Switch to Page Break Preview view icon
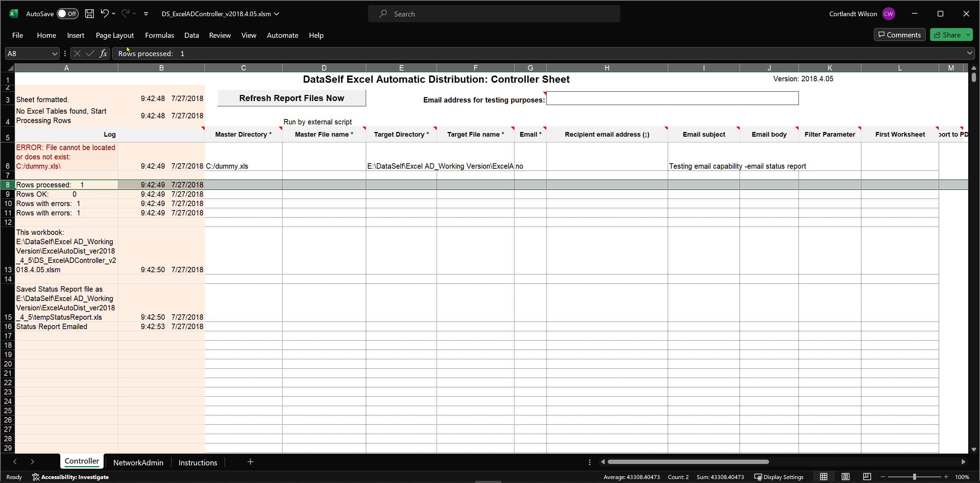980x483 pixels. coord(867,477)
